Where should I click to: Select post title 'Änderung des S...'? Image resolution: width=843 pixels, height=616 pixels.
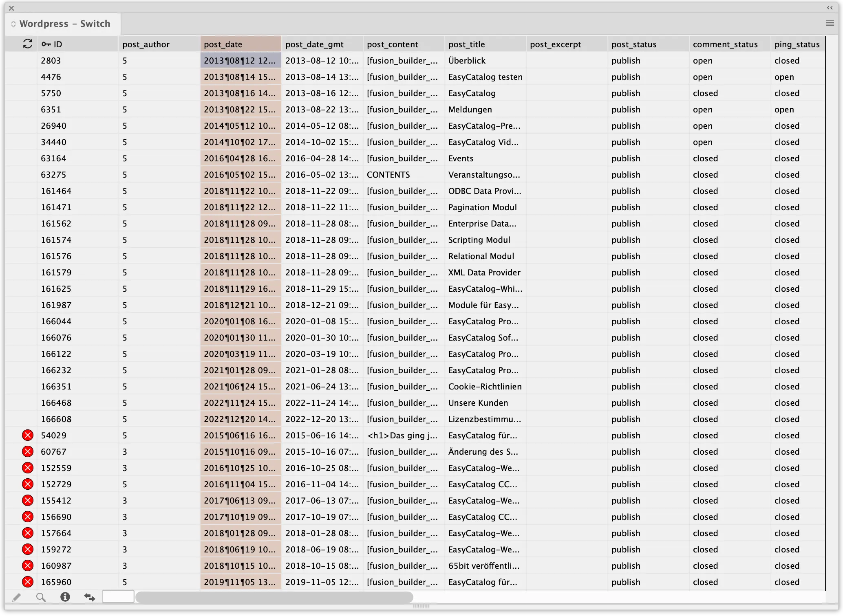[x=483, y=452]
